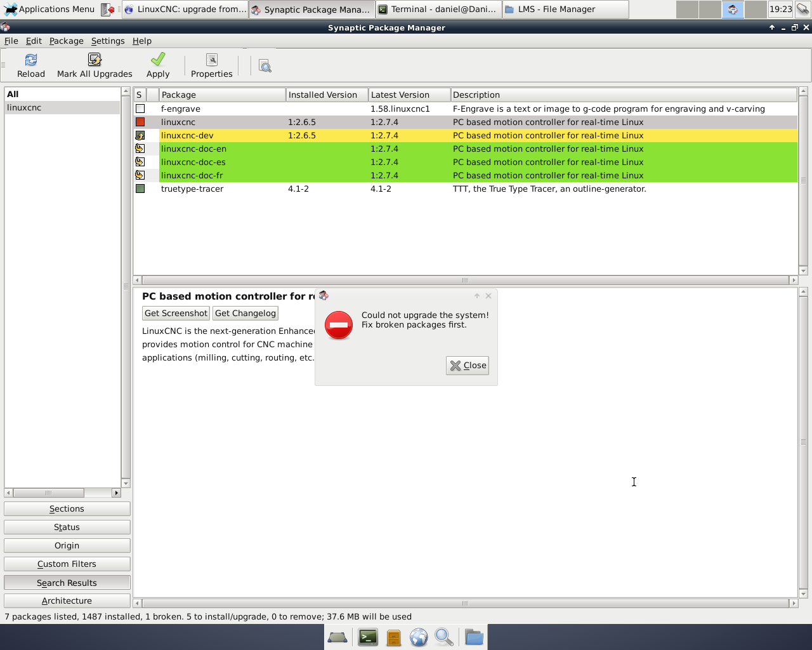
Task: Open the Package menu
Action: point(67,41)
